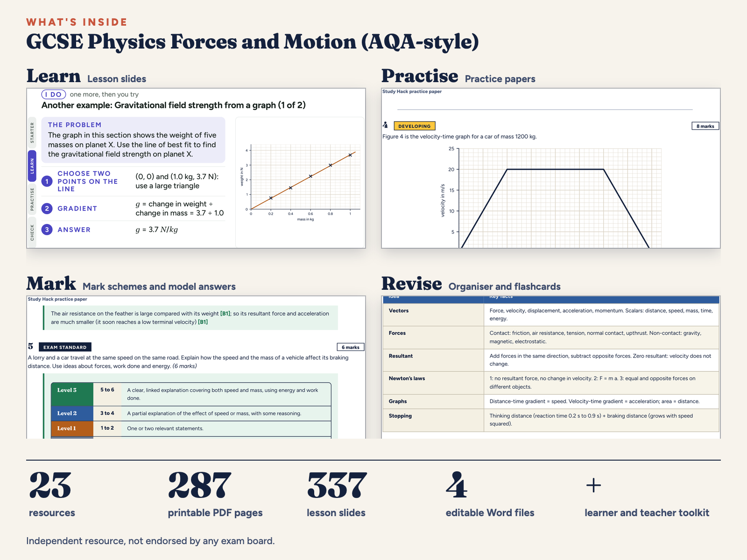Select the Level 2 blue cell
Image resolution: width=747 pixels, height=560 pixels.
(x=72, y=413)
